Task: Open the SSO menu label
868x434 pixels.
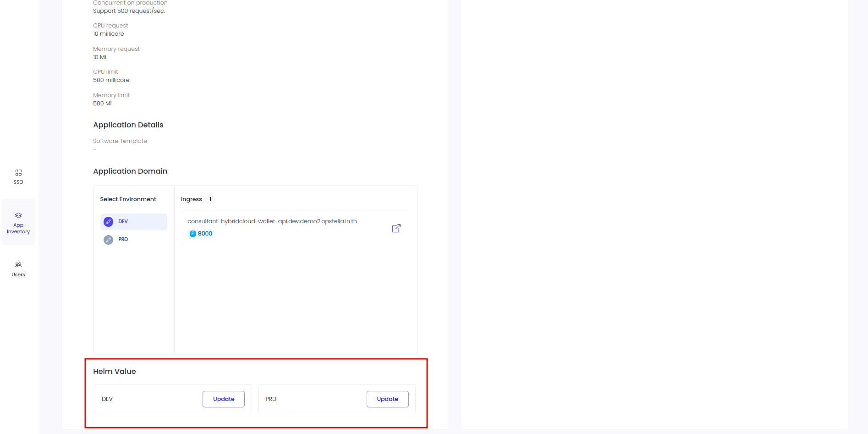Action: tap(18, 182)
